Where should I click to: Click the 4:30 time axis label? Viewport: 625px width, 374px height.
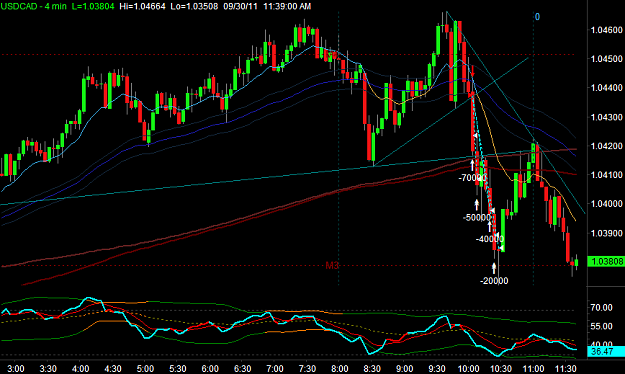pyautogui.click(x=113, y=368)
